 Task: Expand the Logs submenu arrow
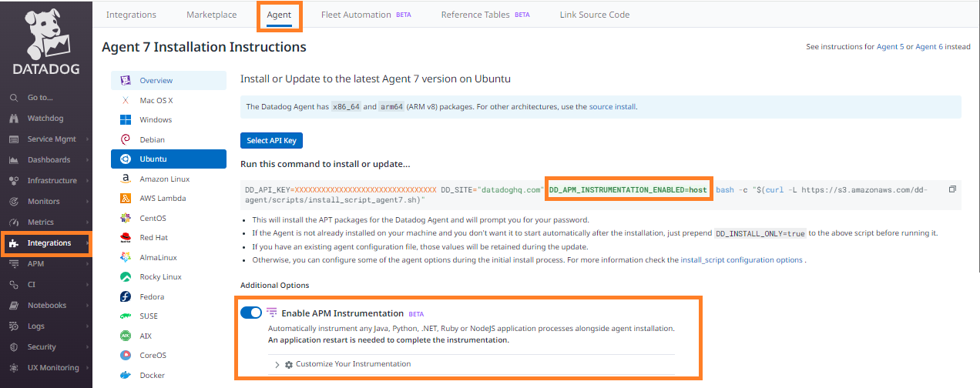pyautogui.click(x=87, y=326)
